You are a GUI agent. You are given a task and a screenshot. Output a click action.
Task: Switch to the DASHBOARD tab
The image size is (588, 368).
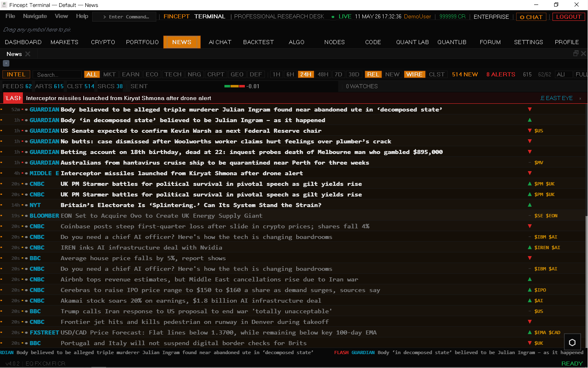click(x=23, y=42)
